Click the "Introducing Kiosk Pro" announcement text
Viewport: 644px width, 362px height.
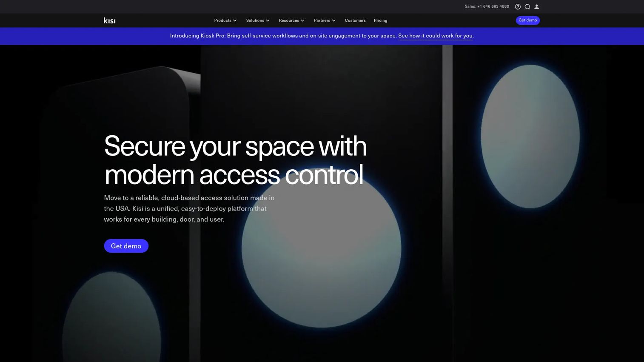click(283, 36)
